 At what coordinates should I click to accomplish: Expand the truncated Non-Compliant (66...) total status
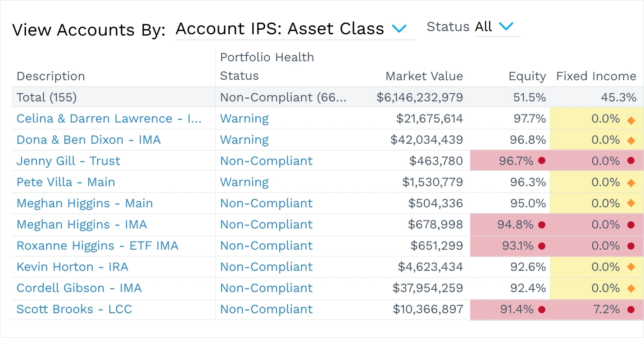(284, 97)
